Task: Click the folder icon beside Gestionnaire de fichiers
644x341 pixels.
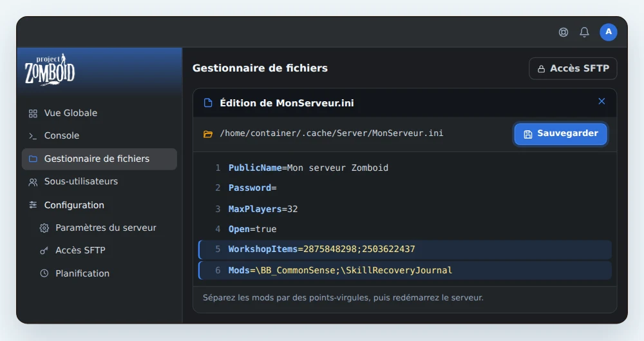Action: [33, 159]
